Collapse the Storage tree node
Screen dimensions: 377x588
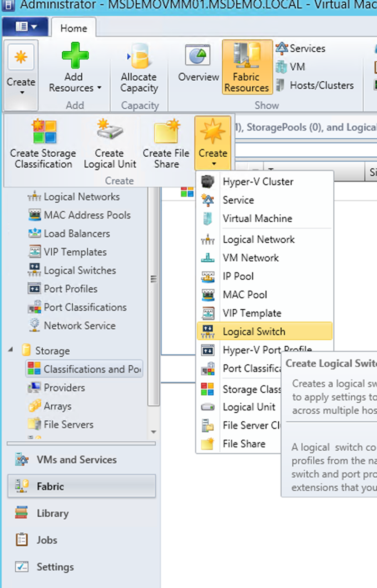[x=11, y=350]
